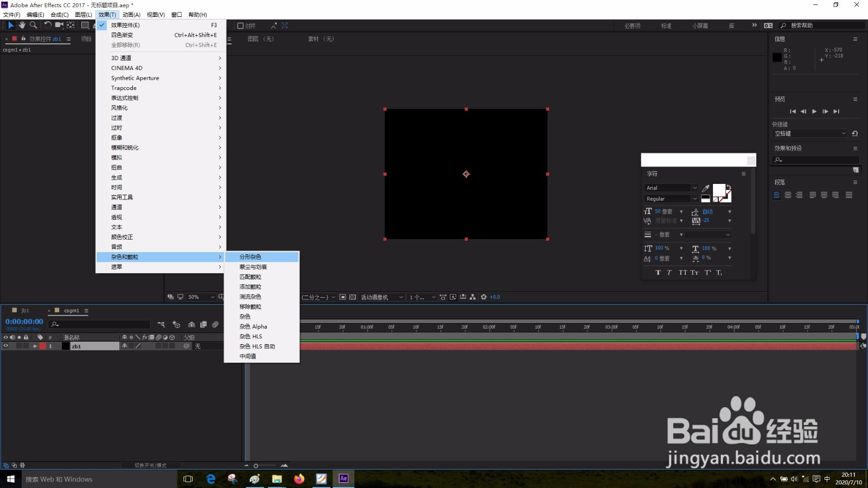Viewport: 868px width, 488px height.
Task: Select 分形杂色 from submenu
Action: [x=261, y=257]
